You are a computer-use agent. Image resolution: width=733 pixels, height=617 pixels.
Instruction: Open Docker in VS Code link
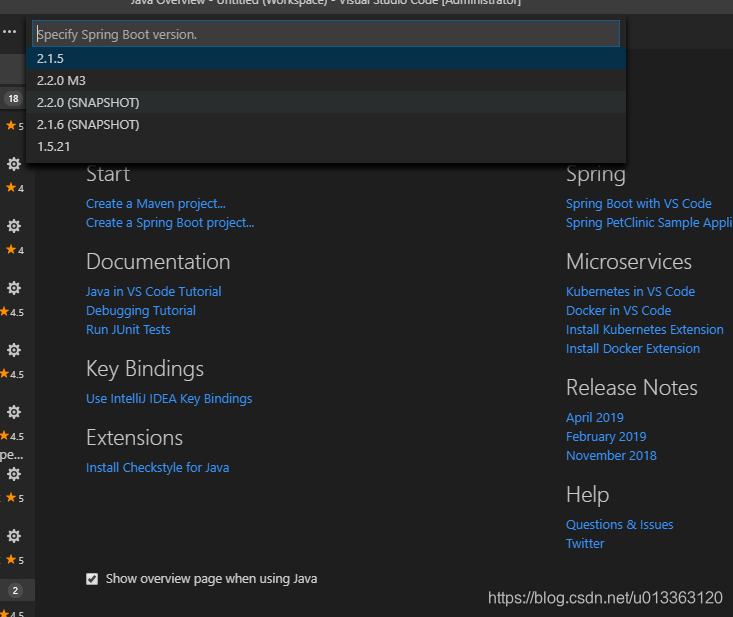(x=618, y=311)
